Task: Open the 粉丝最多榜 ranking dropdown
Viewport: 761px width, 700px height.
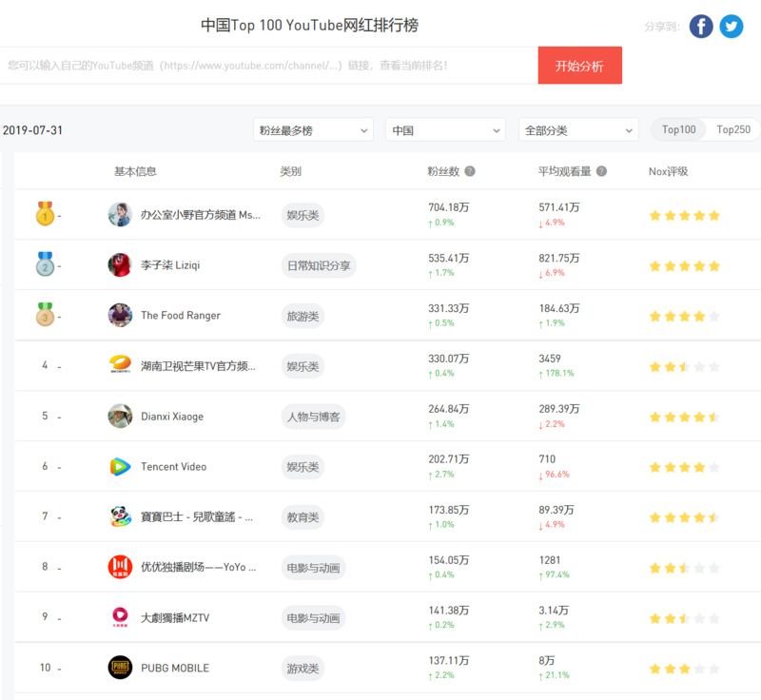Action: click(313, 130)
